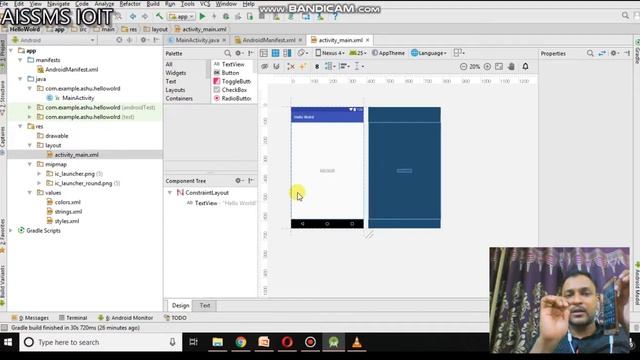Show warnings via the bell icon

tap(525, 66)
